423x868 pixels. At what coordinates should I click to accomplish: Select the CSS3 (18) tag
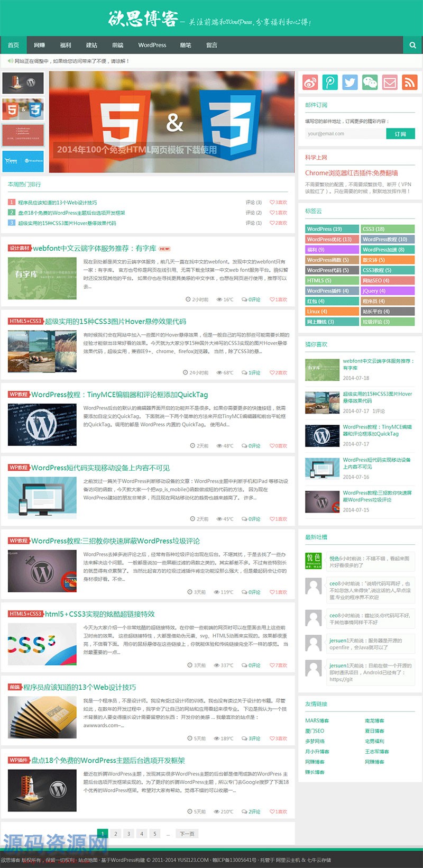[388, 229]
